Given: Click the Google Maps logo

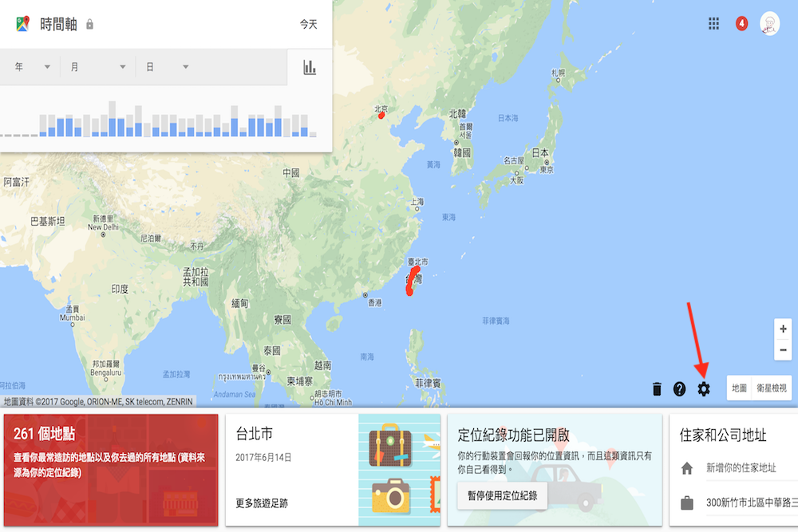Looking at the screenshot, I should [22, 24].
